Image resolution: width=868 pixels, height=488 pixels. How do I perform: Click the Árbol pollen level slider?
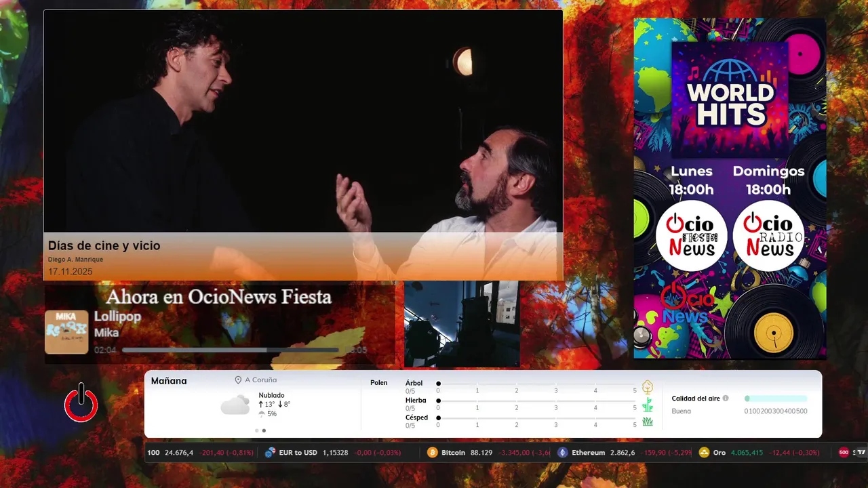(536, 384)
